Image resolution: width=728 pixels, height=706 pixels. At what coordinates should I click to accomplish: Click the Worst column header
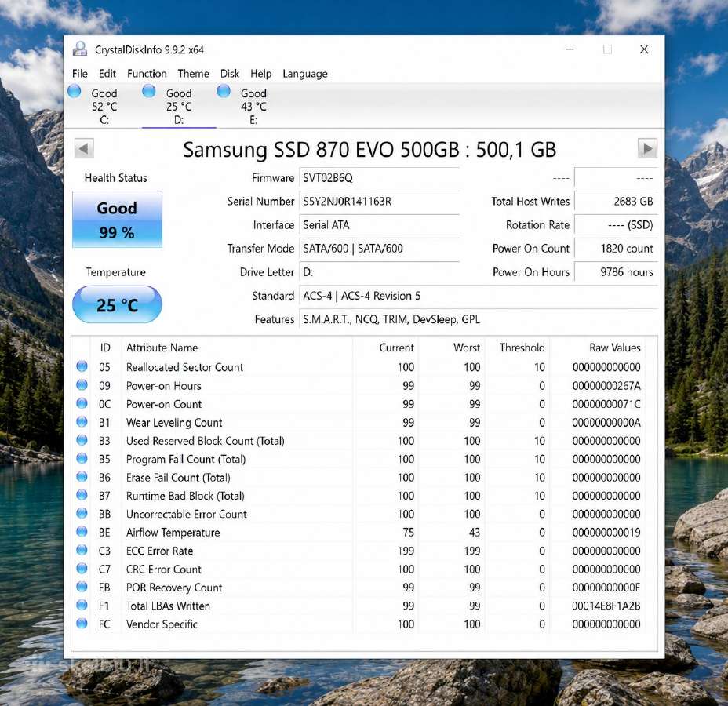(467, 348)
